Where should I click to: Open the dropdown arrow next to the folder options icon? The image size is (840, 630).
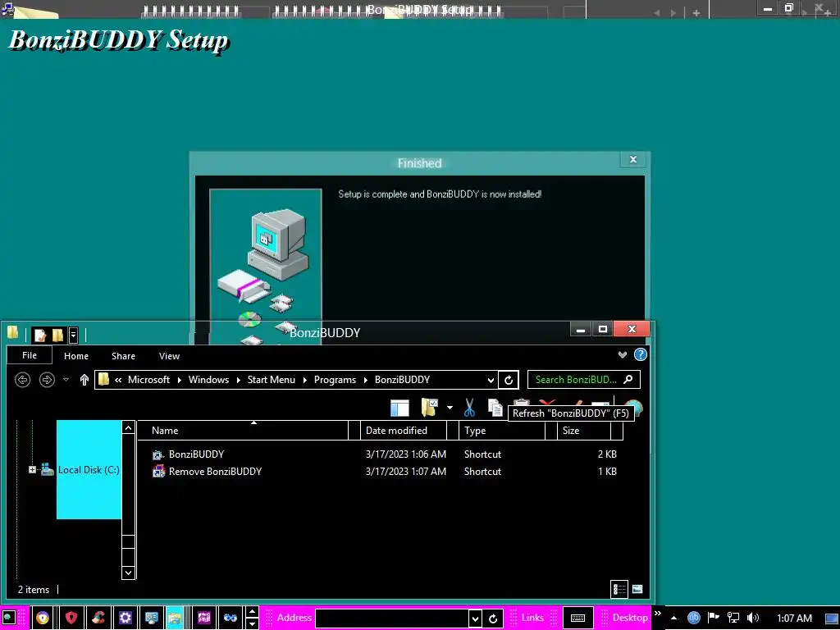(450, 408)
